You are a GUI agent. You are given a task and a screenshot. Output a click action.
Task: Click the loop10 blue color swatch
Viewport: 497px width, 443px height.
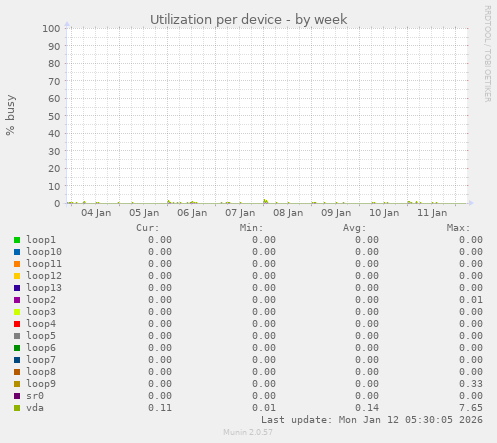coord(17,252)
